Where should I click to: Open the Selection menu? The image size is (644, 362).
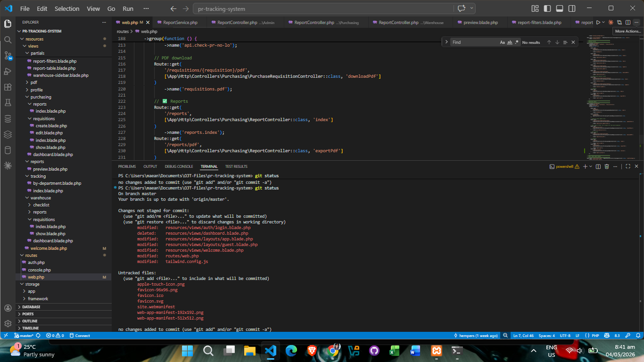coord(67,8)
